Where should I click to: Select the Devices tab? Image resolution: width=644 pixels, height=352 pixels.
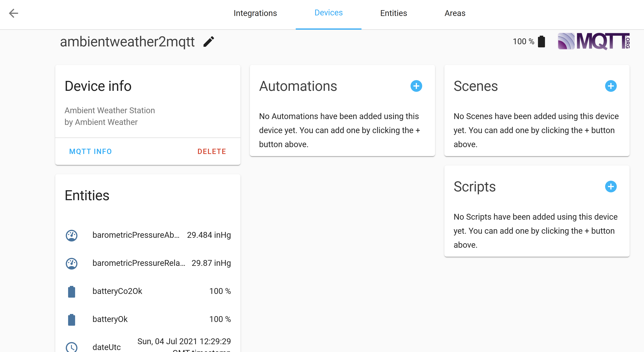point(328,13)
